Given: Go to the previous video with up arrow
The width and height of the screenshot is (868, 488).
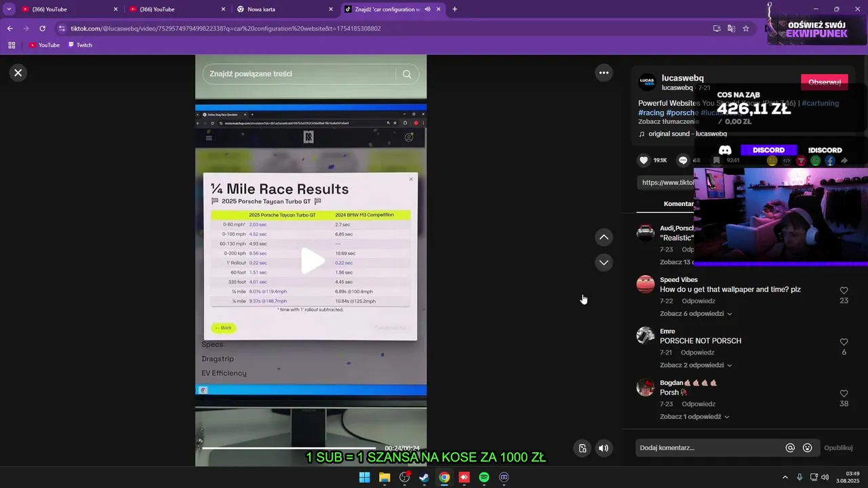Looking at the screenshot, I should pos(604,237).
